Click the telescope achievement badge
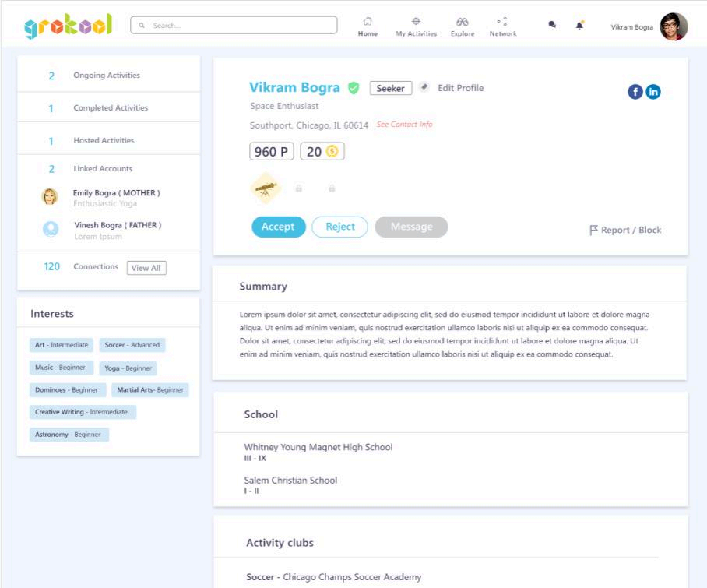Image resolution: width=707 pixels, height=588 pixels. pos(266,188)
